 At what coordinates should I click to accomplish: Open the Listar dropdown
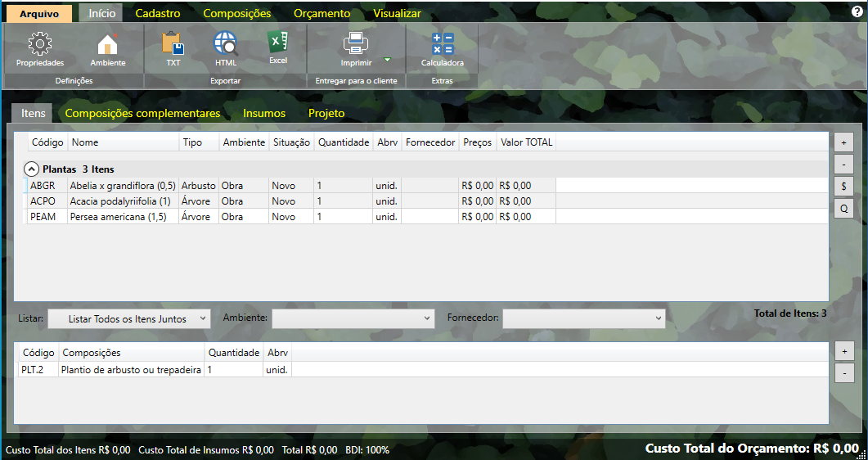[x=128, y=318]
